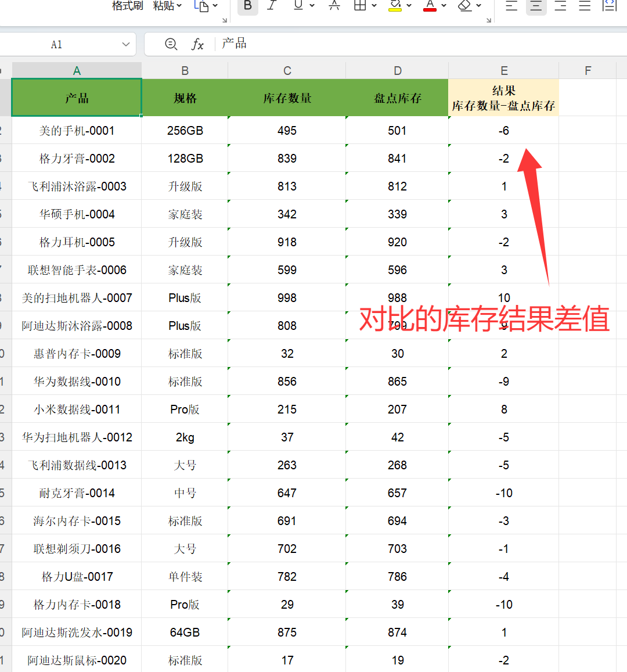The height and width of the screenshot is (672, 627).
Task: Apply justify alignment
Action: click(x=585, y=5)
